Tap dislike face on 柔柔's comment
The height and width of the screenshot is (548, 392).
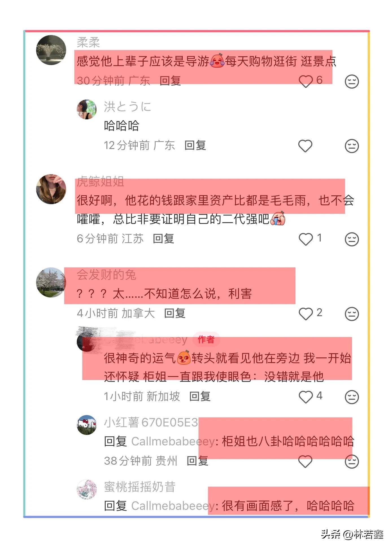point(352,81)
